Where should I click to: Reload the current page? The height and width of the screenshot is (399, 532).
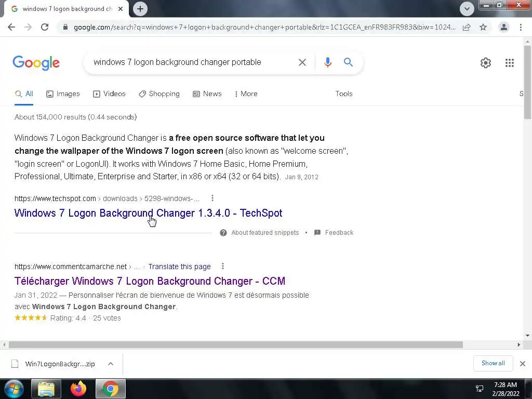(x=45, y=27)
